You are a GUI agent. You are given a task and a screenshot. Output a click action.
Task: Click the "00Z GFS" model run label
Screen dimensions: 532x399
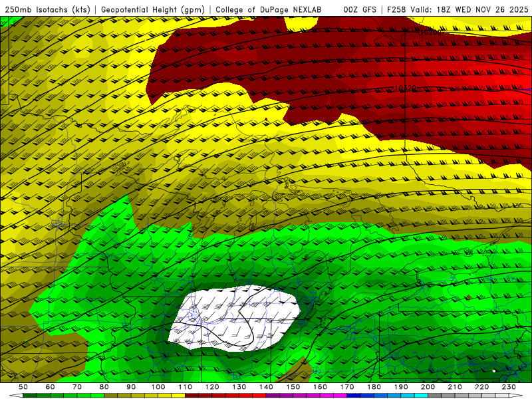360,9
